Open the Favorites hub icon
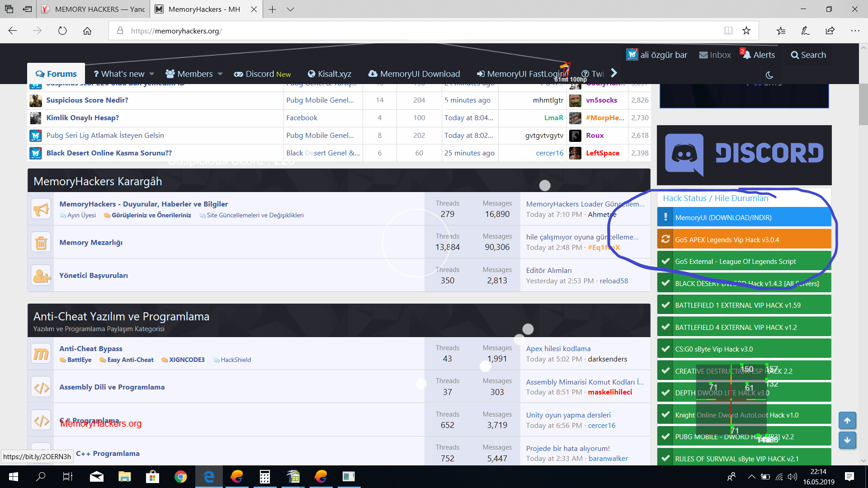Viewport: 868px width, 488px height. (781, 31)
